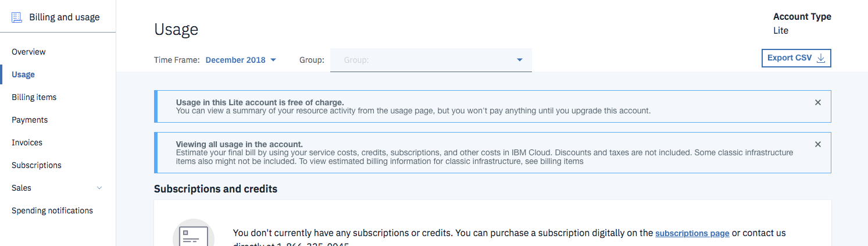Click the download icon in Export CSV
The height and width of the screenshot is (246, 868).
tap(821, 58)
